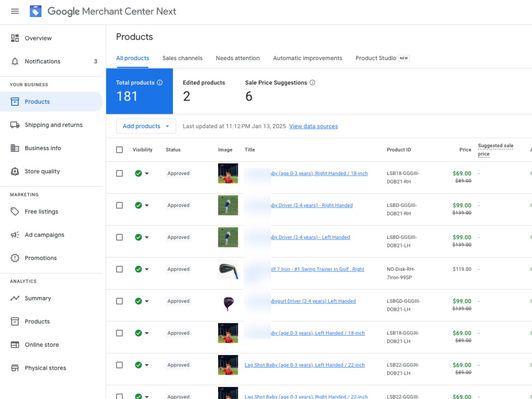Viewport: 532px width, 399px height.
Task: Expand visibility dropdown for LSBGD-GGGIII-DOB21-LH row
Action: pyautogui.click(x=147, y=301)
